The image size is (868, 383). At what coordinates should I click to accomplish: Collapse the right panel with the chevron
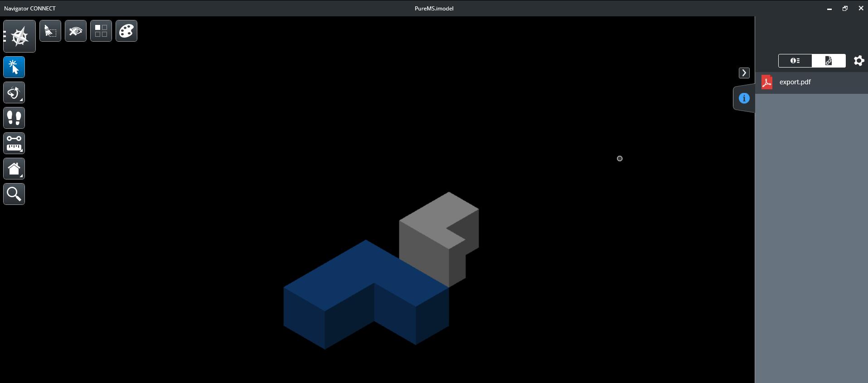click(744, 73)
